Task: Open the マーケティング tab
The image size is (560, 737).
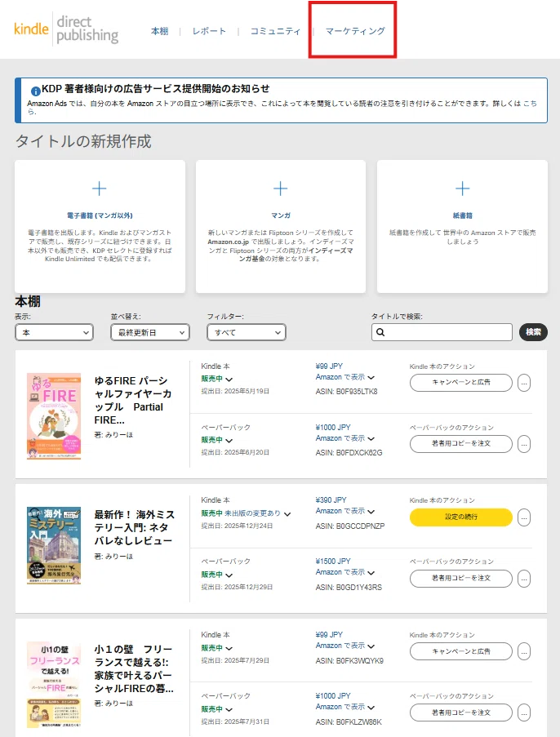Action: [355, 31]
